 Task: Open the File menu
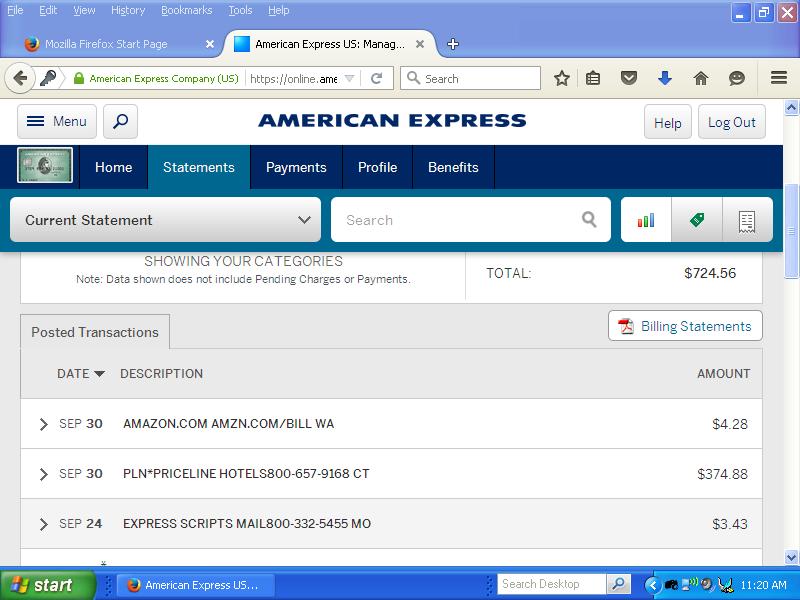(15, 10)
